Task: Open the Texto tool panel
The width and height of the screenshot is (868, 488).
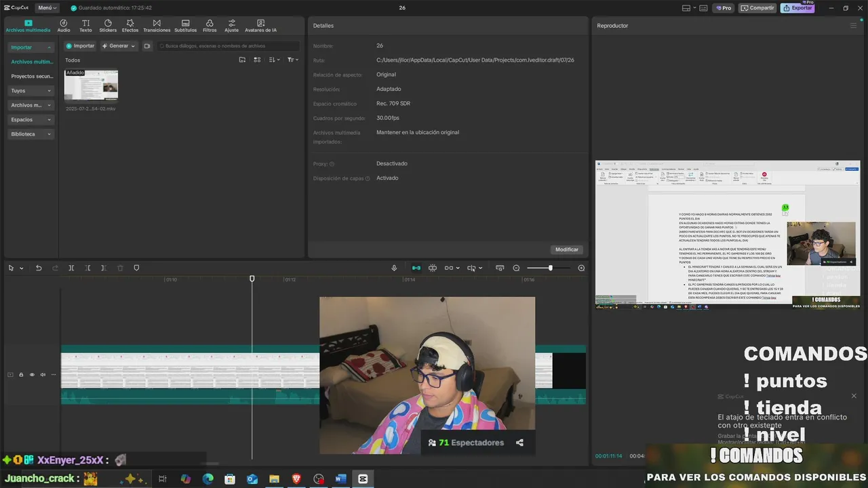Action: [x=85, y=26]
